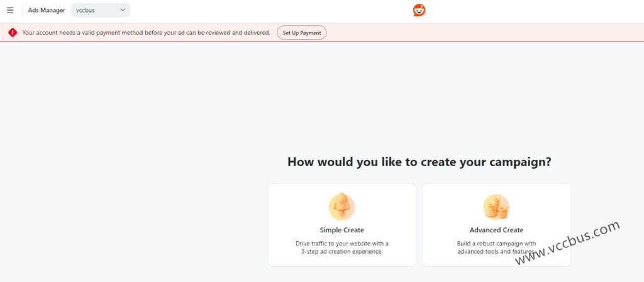Image resolution: width=644 pixels, height=282 pixels.
Task: Click the Simple Create description text
Action: 341,247
